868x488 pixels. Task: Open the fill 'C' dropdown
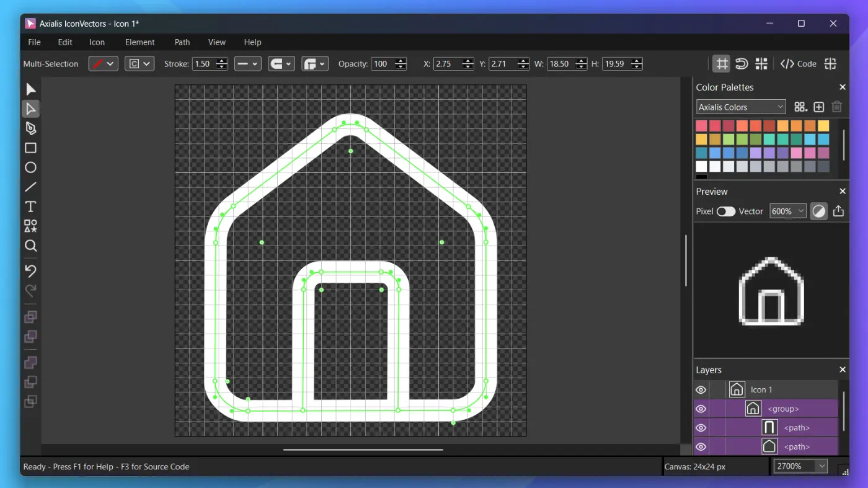pyautogui.click(x=139, y=64)
